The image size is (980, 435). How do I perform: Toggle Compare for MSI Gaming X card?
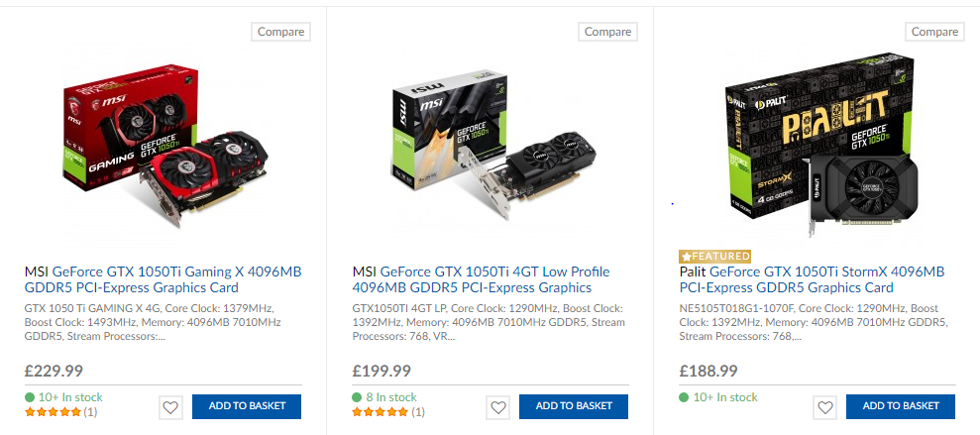[280, 32]
